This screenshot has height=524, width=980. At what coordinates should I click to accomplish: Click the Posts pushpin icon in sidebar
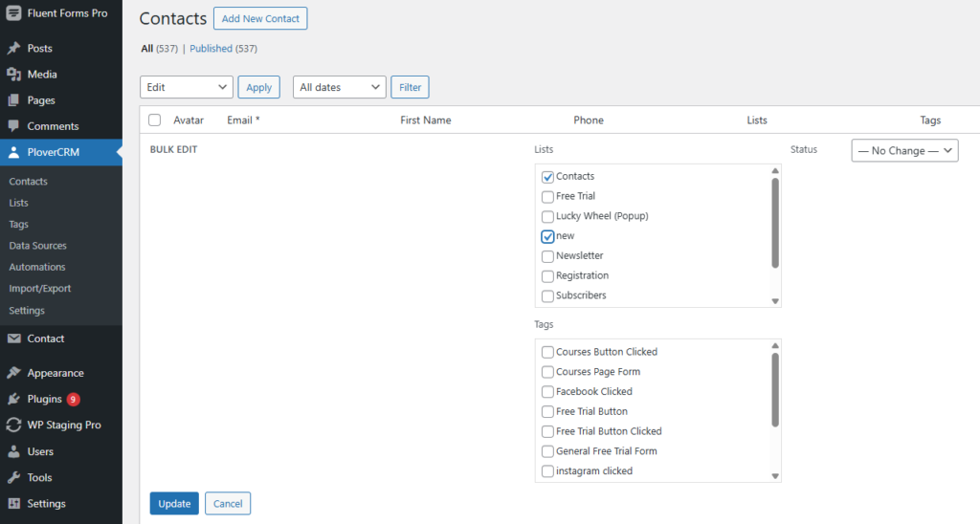click(x=13, y=48)
